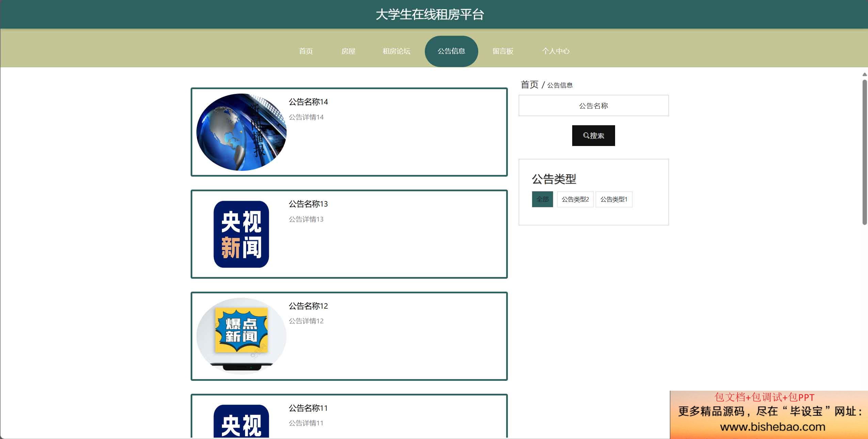Open the 爆点新闻 thumbnail of 公告名称12
Image resolution: width=868 pixels, height=439 pixels.
[241, 336]
